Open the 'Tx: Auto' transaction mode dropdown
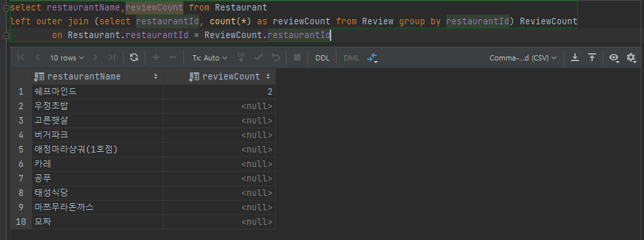The height and width of the screenshot is (240, 644). point(210,58)
